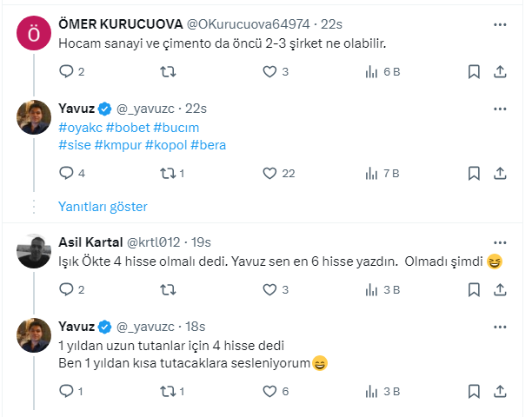Like Yavuz's hashtag tweet with 22 likes
Image resolution: width=532 pixels, height=417 pixels.
pyautogui.click(x=269, y=173)
